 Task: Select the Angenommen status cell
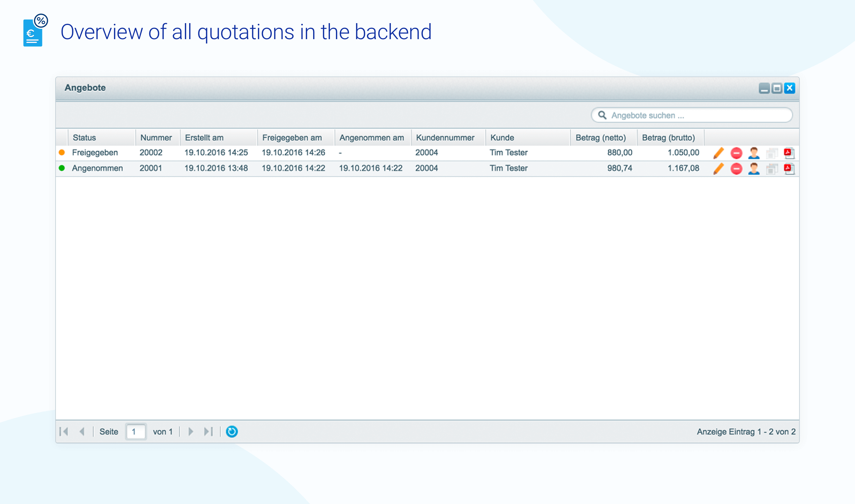(x=97, y=168)
